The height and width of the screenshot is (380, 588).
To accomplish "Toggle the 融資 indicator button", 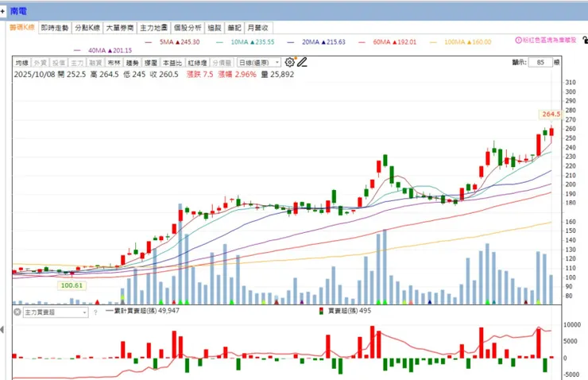I will coord(95,63).
